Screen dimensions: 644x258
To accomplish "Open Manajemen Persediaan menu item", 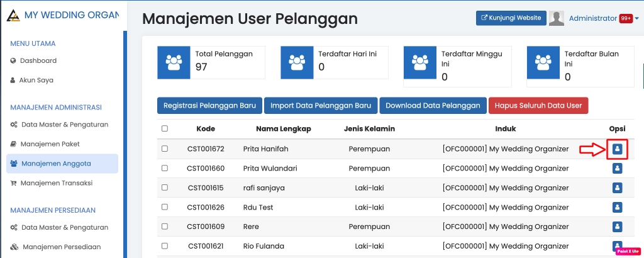I will [x=62, y=247].
